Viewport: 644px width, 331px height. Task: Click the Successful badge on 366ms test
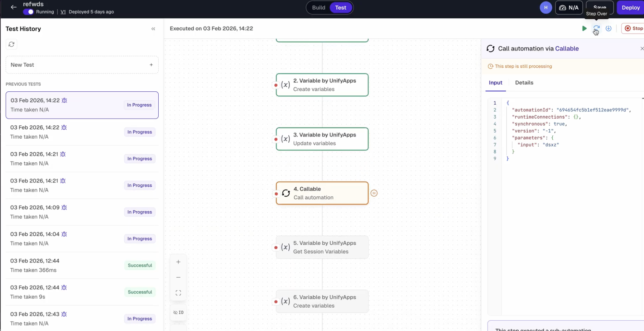tap(140, 265)
